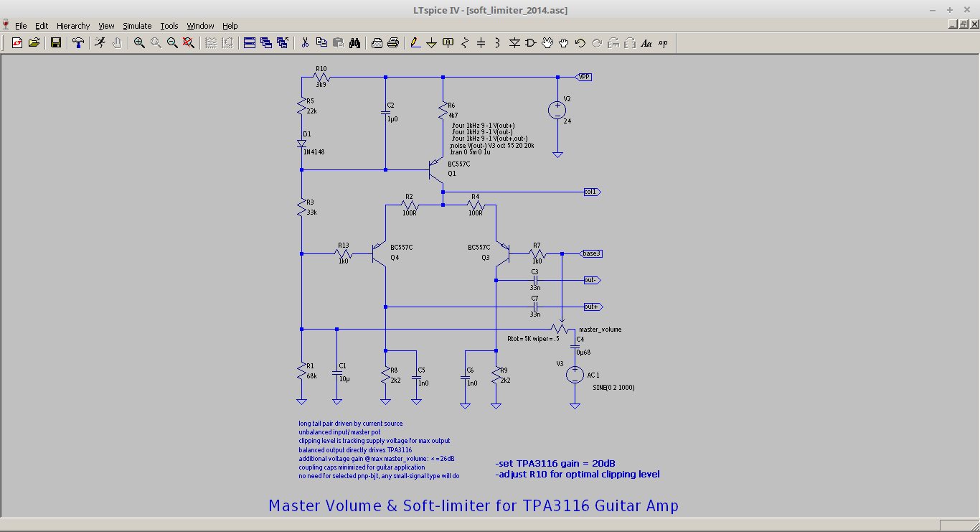This screenshot has width=980, height=532.
Task: Open the File menu
Action: (x=21, y=26)
